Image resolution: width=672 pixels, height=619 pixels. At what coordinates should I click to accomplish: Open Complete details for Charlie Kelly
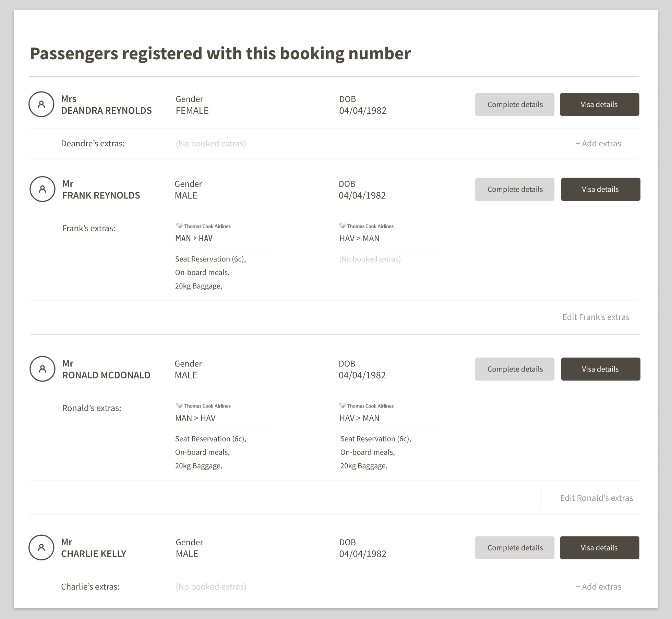tap(515, 548)
